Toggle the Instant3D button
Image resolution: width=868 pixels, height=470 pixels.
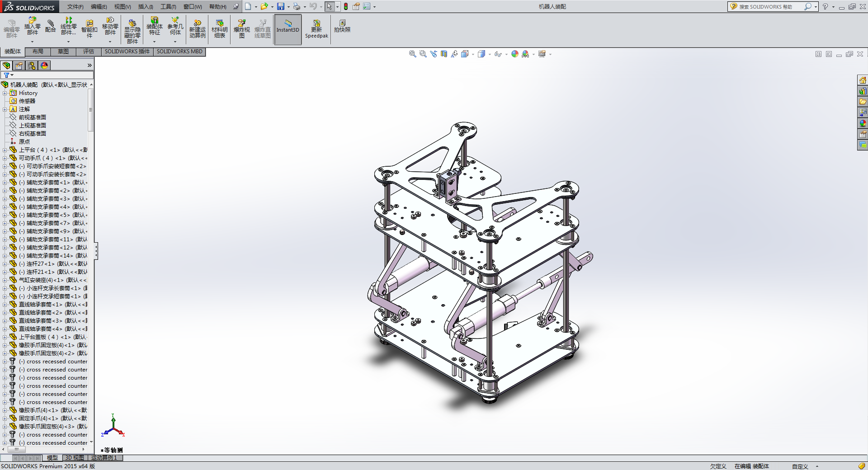(288, 29)
